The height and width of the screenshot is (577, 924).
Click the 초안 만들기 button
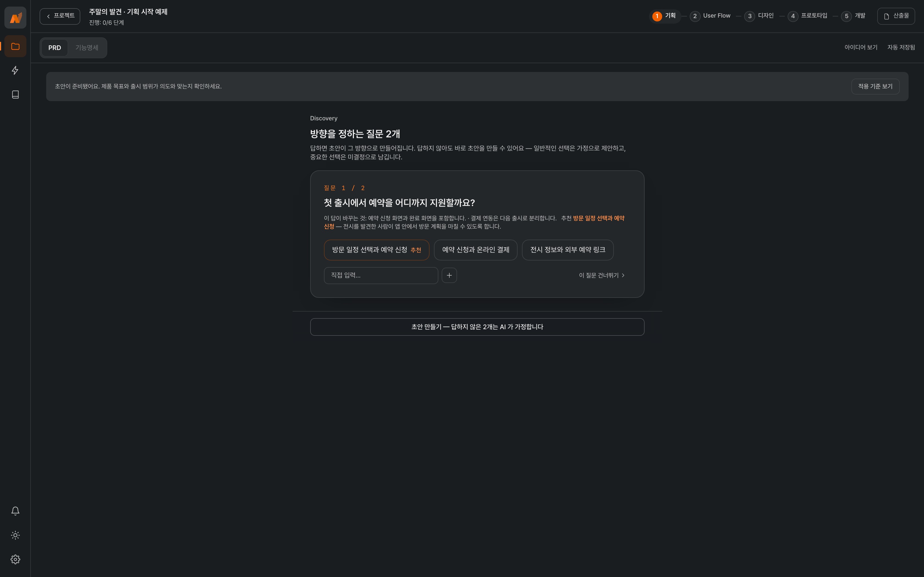click(477, 327)
